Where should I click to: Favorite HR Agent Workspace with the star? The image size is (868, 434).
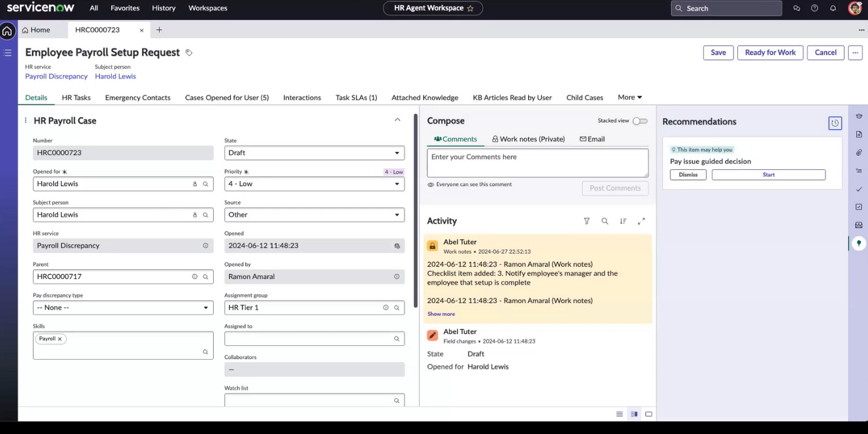pyautogui.click(x=471, y=8)
